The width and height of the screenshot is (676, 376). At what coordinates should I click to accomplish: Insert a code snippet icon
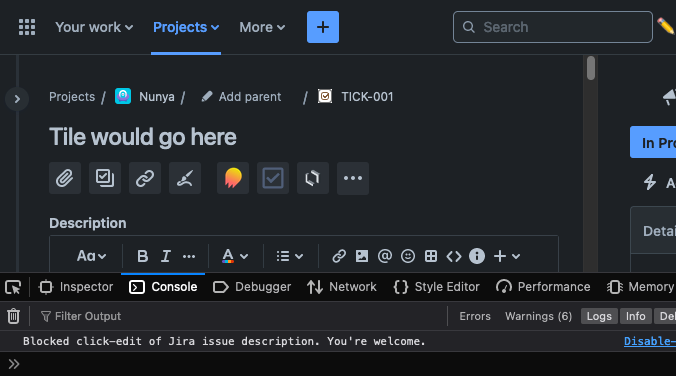point(454,256)
